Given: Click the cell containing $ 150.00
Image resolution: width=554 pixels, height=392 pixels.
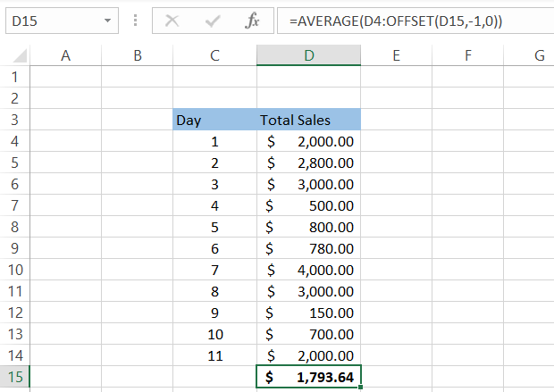Looking at the screenshot, I should coord(308,313).
